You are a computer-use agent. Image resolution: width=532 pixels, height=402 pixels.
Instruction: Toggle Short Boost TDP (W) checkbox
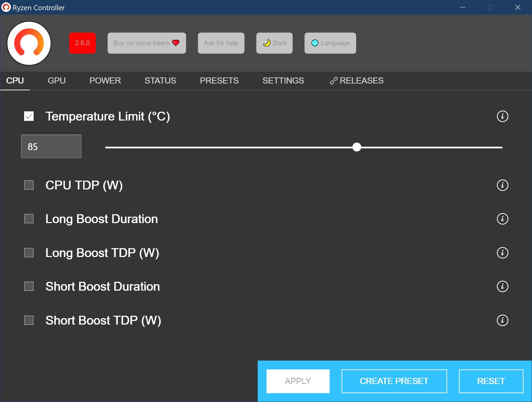pyautogui.click(x=29, y=320)
